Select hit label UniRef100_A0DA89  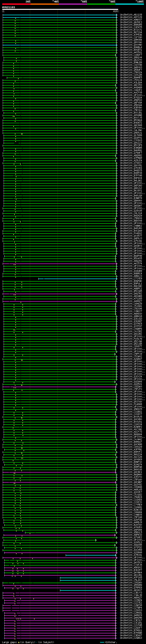131,87
